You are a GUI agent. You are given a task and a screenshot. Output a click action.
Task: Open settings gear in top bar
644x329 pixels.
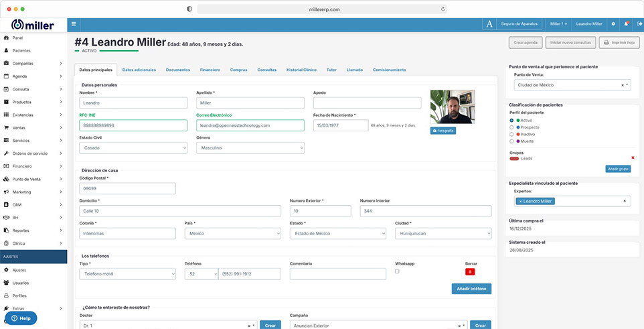613,24
